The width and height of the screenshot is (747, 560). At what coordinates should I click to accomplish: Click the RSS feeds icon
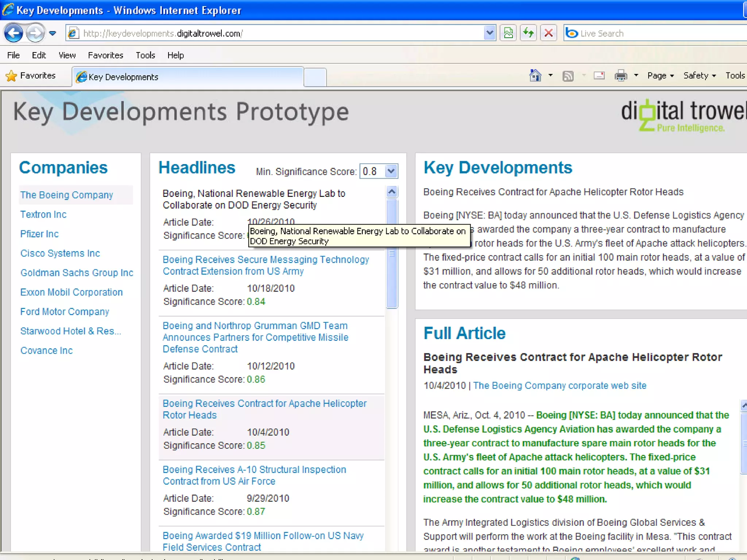tap(568, 76)
